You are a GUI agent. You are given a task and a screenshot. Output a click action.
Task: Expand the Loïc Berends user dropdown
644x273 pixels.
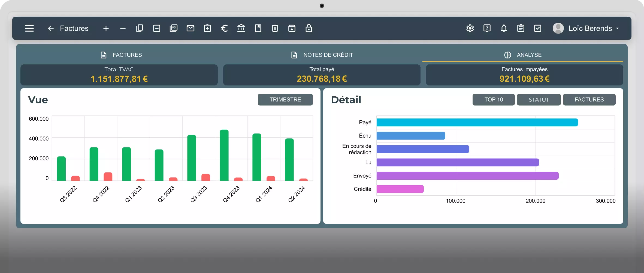tap(586, 28)
